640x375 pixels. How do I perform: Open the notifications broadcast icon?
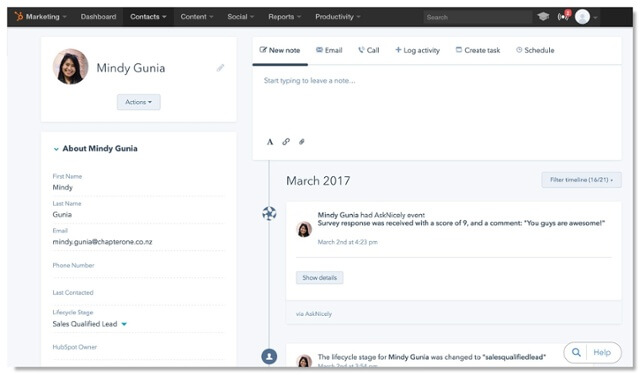pos(563,17)
